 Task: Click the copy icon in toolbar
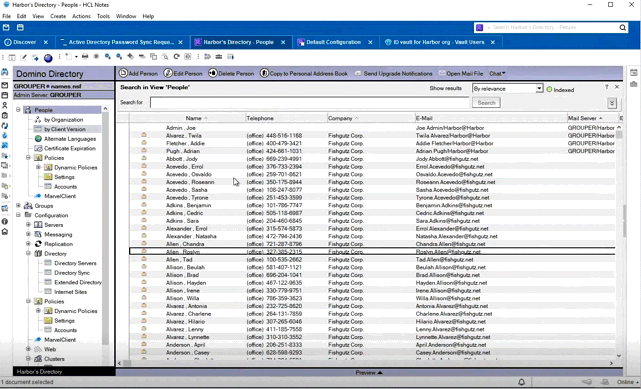[x=154, y=56]
